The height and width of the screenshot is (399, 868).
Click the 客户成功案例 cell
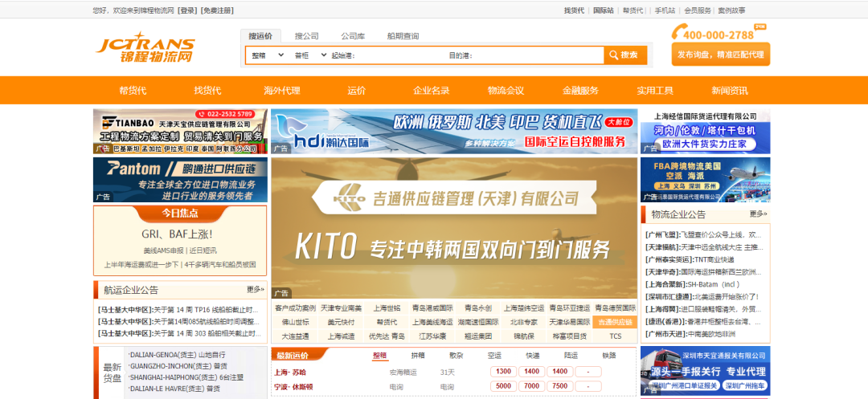[x=294, y=308]
